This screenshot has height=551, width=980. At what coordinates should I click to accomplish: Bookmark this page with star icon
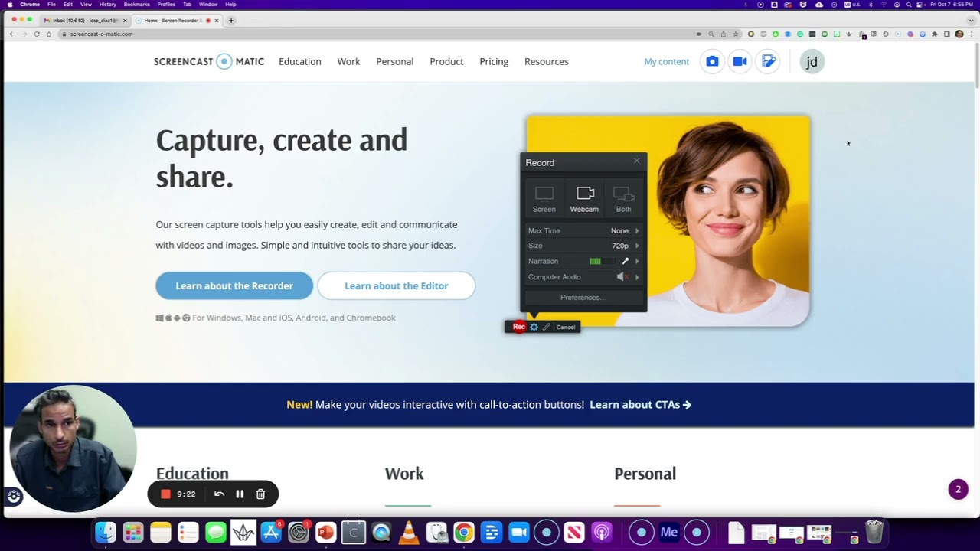pyautogui.click(x=736, y=34)
